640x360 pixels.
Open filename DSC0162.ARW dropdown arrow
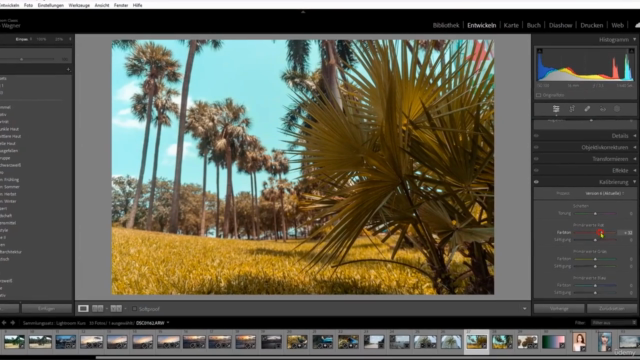click(x=168, y=323)
